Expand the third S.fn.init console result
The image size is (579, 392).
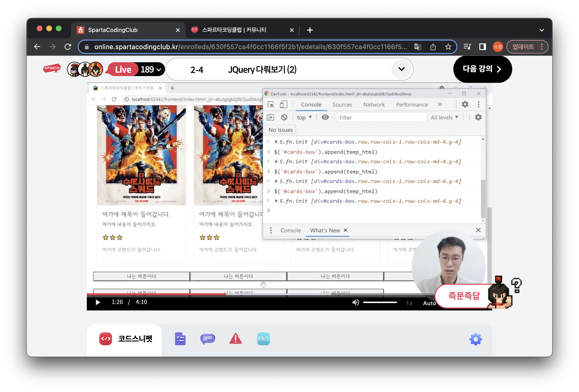(x=276, y=181)
